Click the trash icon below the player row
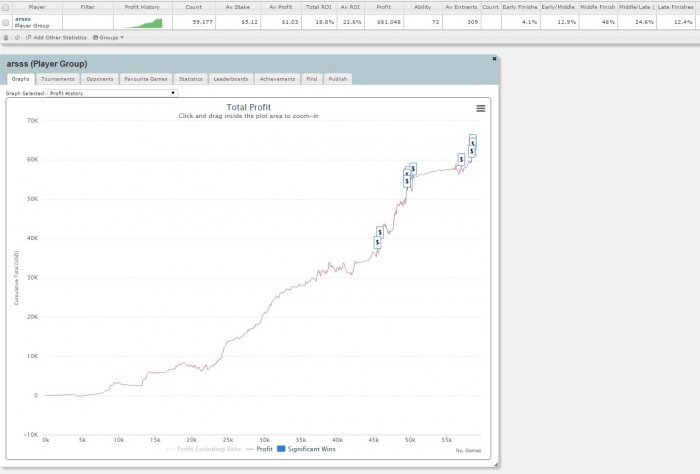The height and width of the screenshot is (474, 700). [6, 37]
